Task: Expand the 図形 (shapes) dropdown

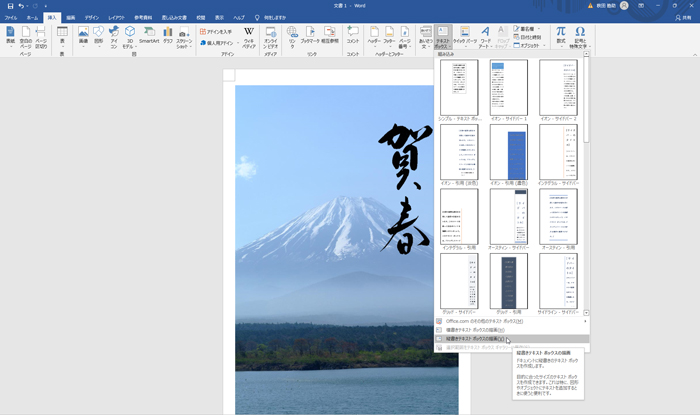Action: pyautogui.click(x=99, y=36)
